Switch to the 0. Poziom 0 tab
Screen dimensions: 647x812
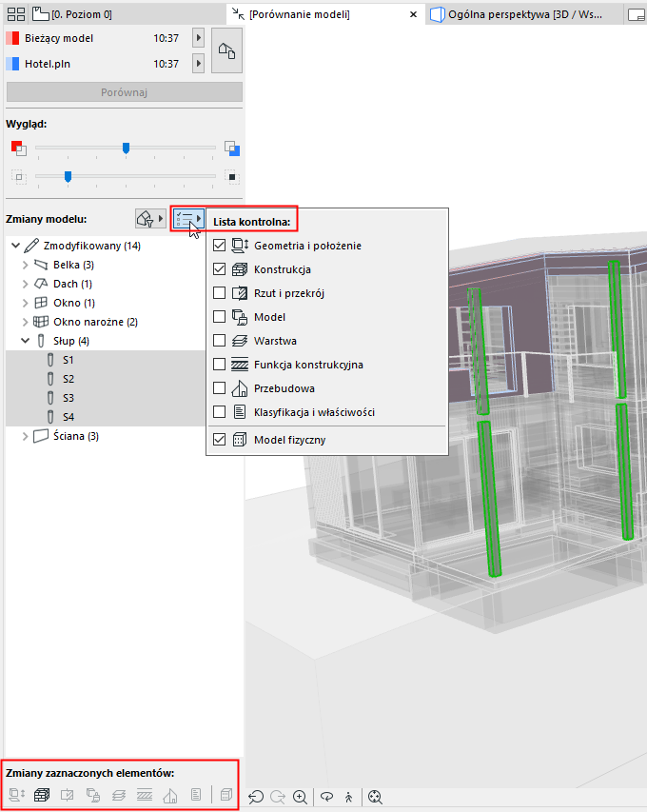click(x=72, y=14)
